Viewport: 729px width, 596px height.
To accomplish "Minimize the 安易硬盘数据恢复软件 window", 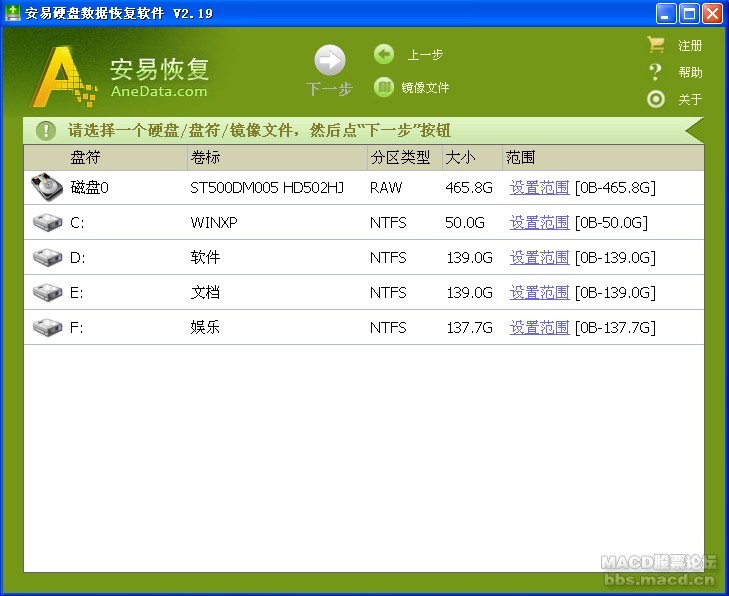I will tap(667, 13).
